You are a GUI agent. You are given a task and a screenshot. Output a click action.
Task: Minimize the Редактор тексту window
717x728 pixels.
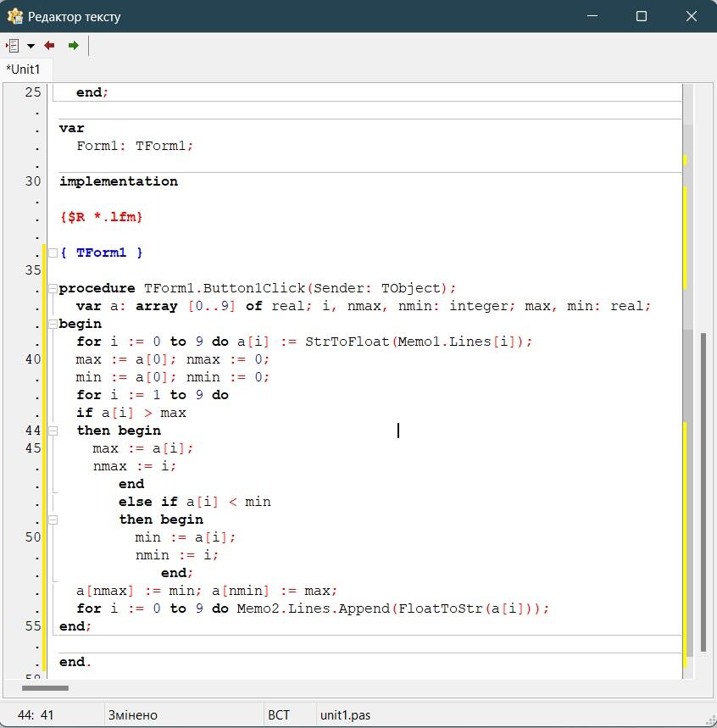(x=592, y=16)
